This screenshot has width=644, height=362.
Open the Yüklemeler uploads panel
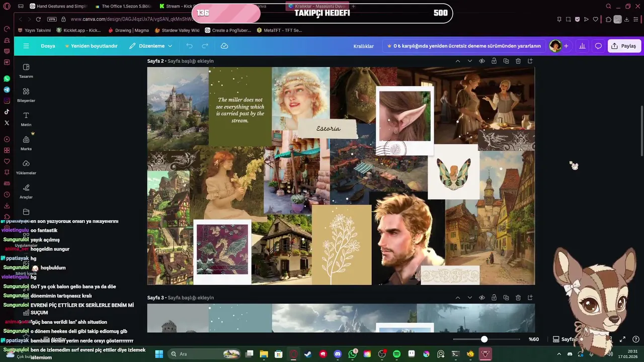26,167
